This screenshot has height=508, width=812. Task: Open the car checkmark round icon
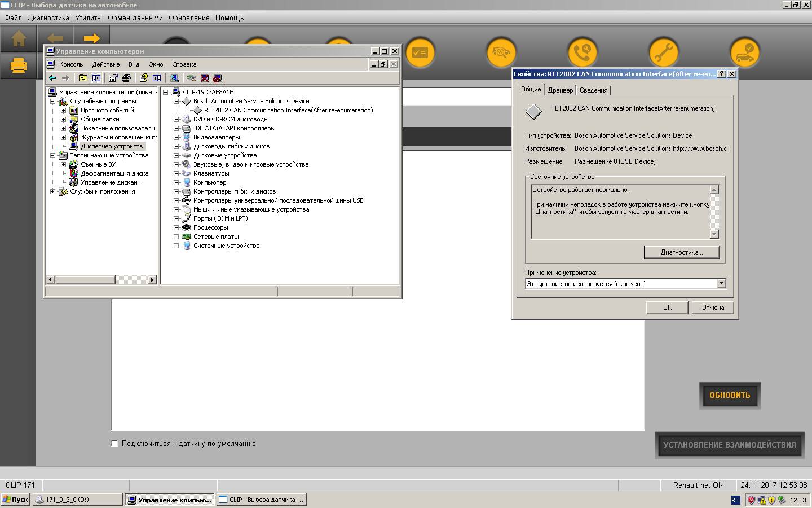[745, 52]
